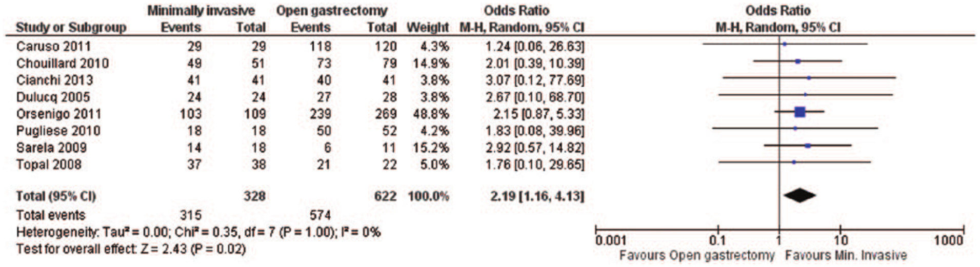Viewport: 980px width, 267px height.
Task: Click the Topal 2008 study name
Action: 49,165
